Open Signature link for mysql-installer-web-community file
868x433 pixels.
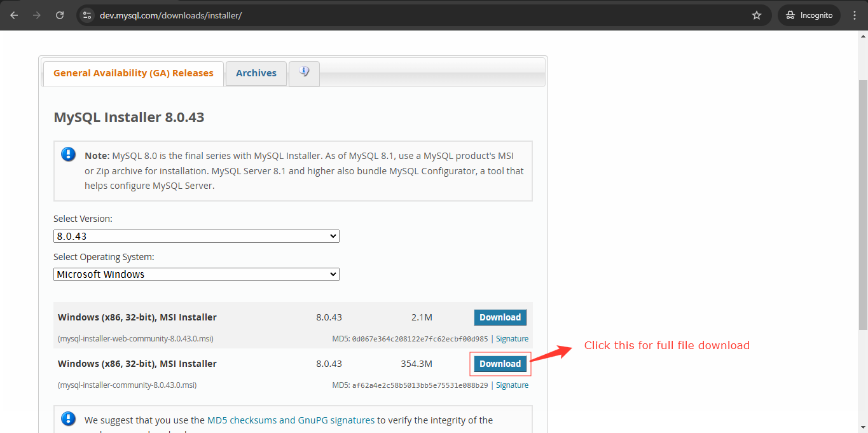[512, 339]
